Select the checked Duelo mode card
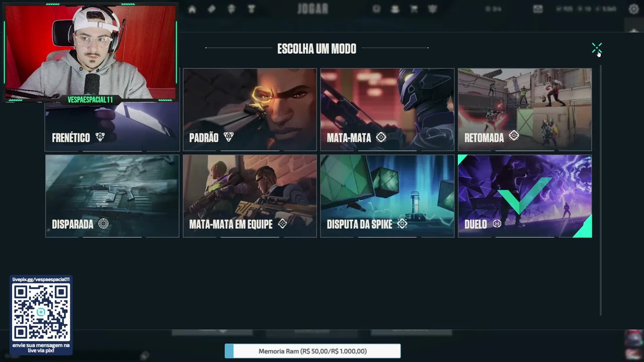Screen dimensions: 644x362 [x=525, y=196]
